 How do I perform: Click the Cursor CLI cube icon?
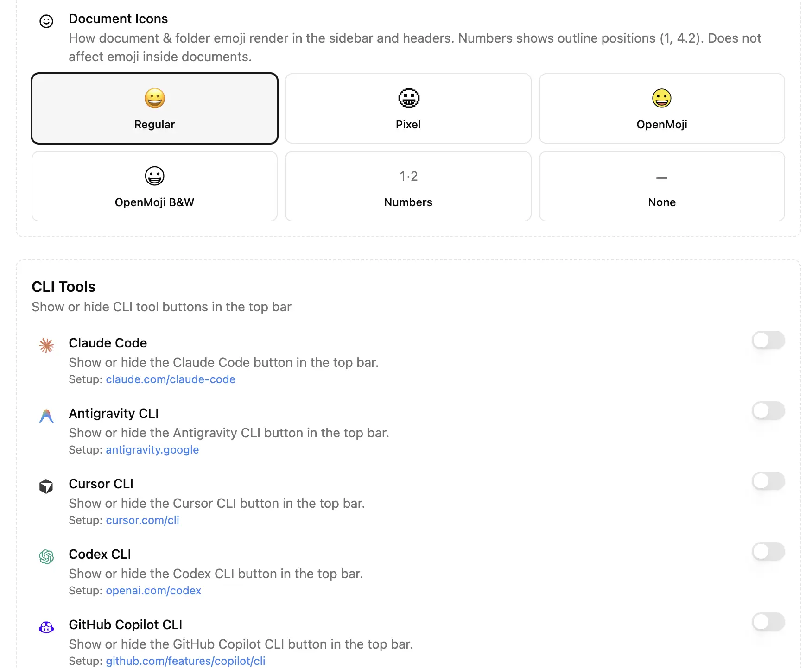point(46,486)
